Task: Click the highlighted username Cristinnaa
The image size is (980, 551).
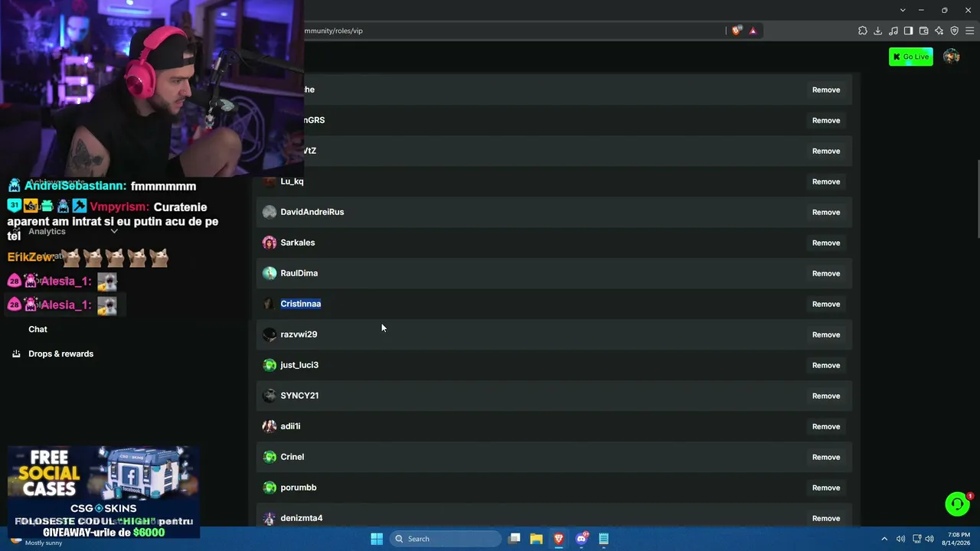Action: [x=301, y=304]
